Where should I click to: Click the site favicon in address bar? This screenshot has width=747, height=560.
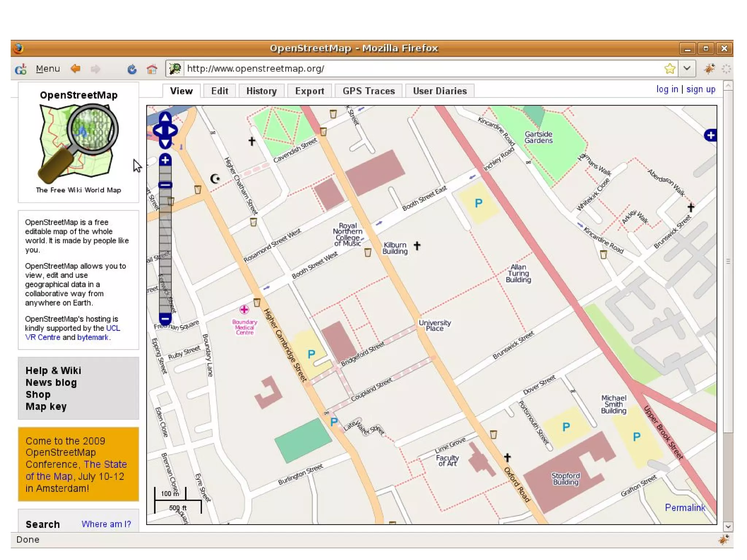click(x=175, y=69)
